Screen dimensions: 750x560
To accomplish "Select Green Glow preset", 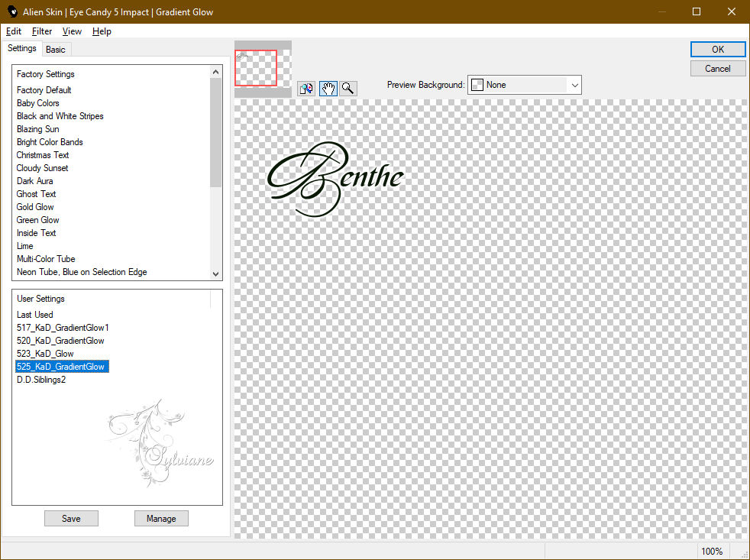I will (x=37, y=220).
